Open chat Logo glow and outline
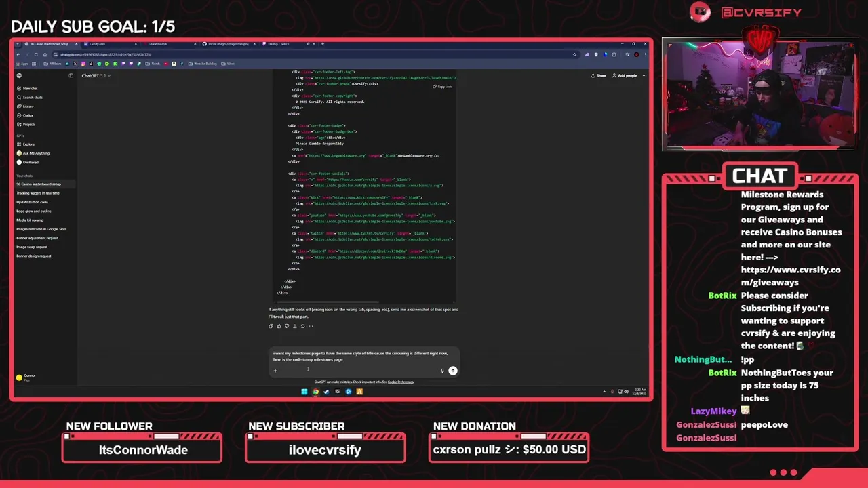 34,211
